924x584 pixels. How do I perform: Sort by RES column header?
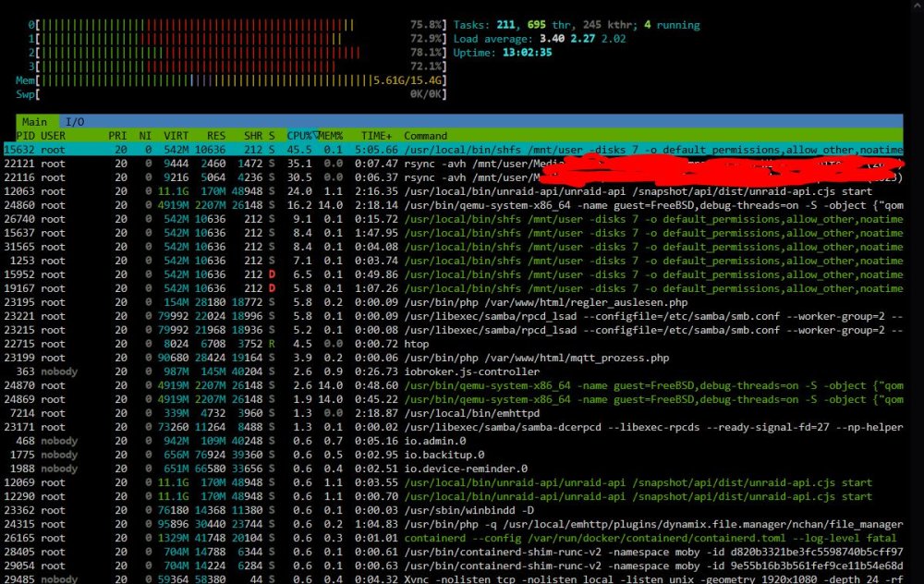point(215,136)
